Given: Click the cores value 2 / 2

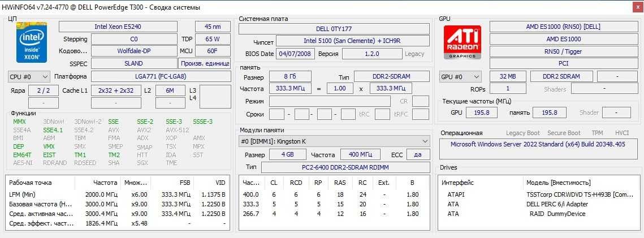Looking at the screenshot, I should pyautogui.click(x=43, y=90).
